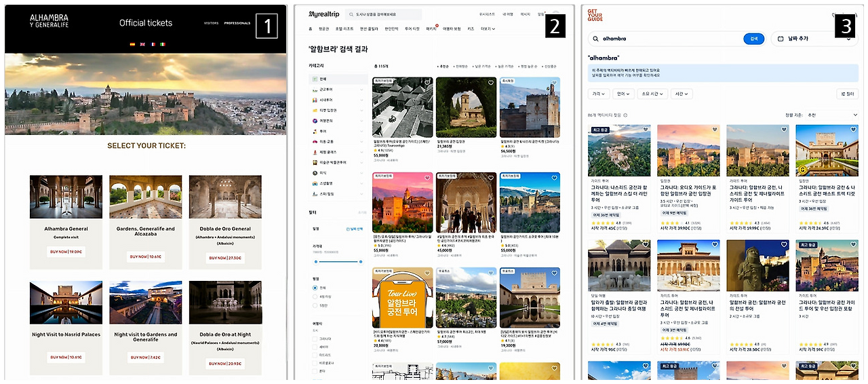Screen dimensions: 868x384
Task: Open the 언어 filter dropdown on GetYourGuide
Action: point(624,94)
